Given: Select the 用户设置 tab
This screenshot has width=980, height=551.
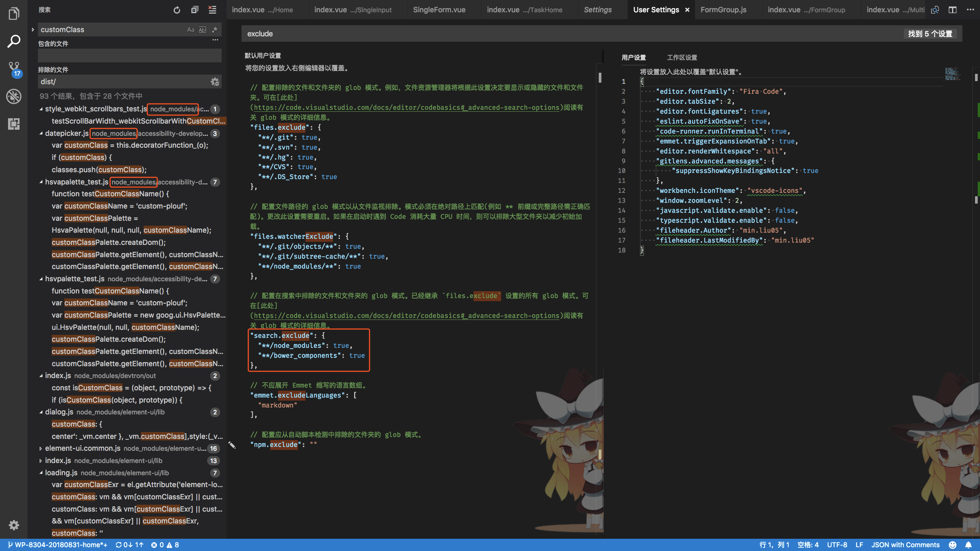Looking at the screenshot, I should [634, 57].
